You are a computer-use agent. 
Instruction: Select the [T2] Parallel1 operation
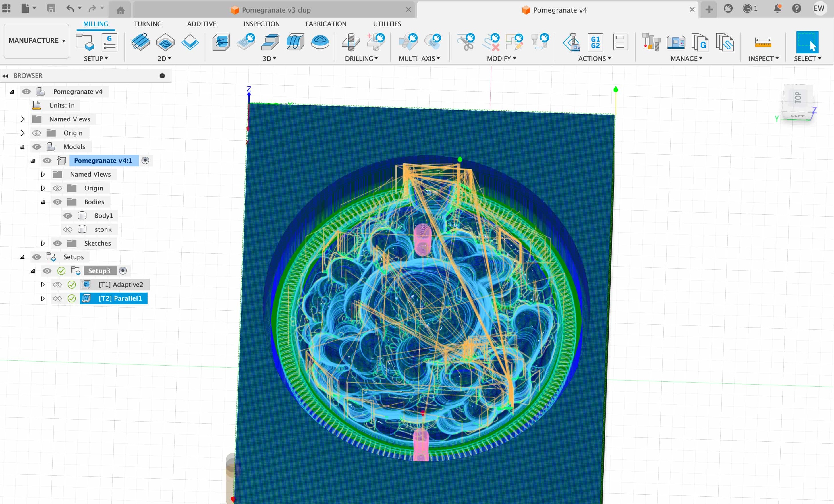click(120, 299)
